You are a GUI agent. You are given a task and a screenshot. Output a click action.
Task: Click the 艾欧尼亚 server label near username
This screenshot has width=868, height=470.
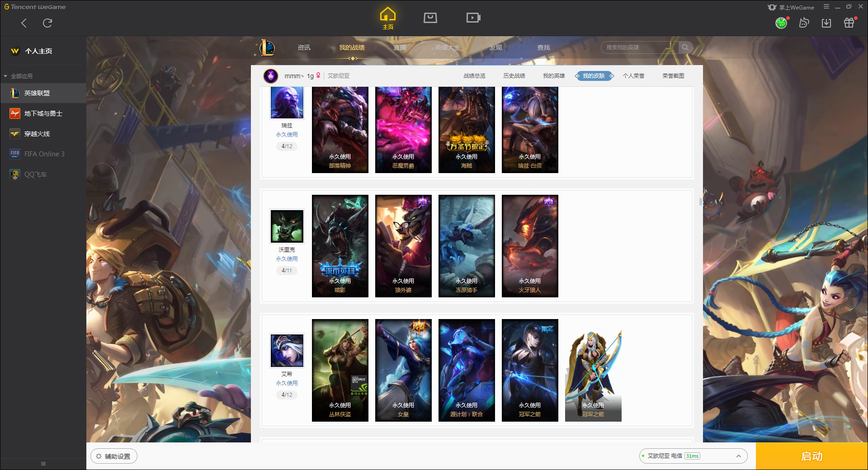(339, 76)
